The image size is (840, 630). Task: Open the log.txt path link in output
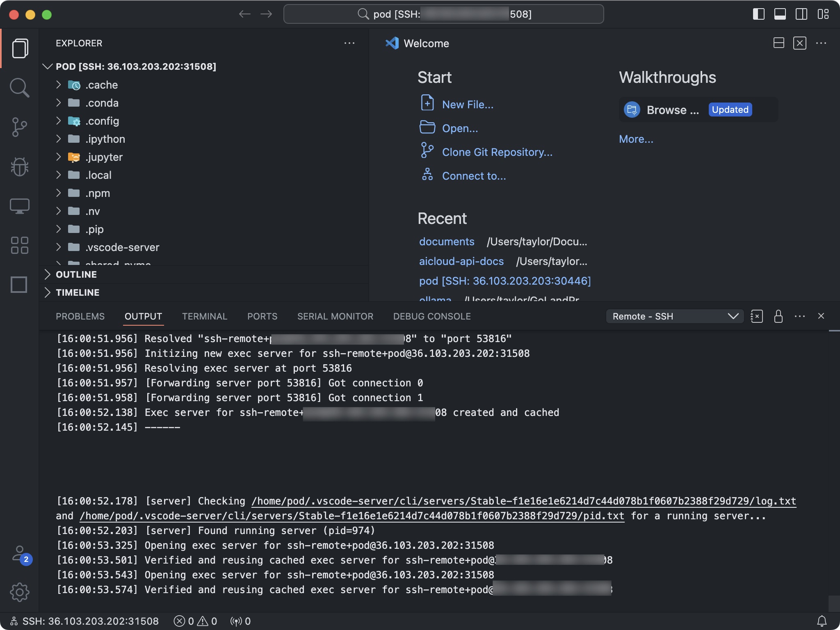[524, 501]
